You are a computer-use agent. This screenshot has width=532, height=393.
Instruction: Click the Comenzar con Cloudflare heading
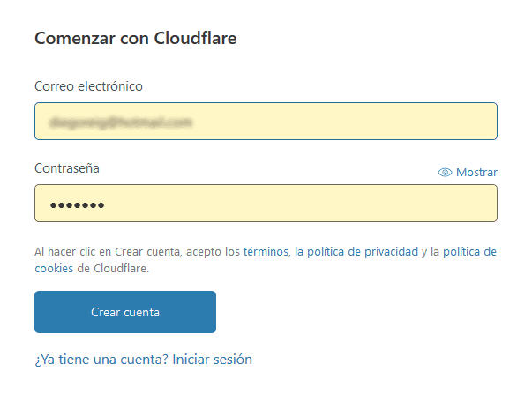pyautogui.click(x=135, y=39)
